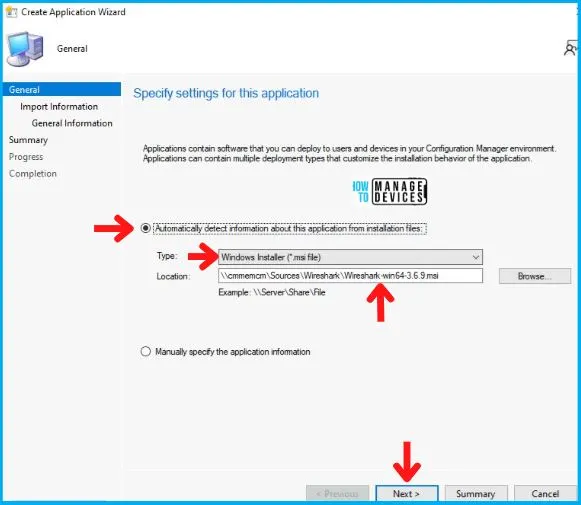Select automatically detect information radio button
The height and width of the screenshot is (505, 581).
pos(146,228)
